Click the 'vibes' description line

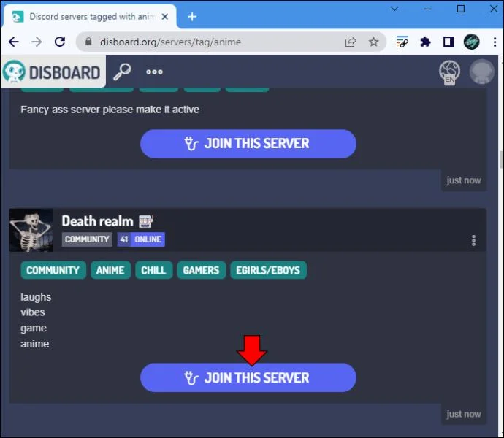coord(33,312)
